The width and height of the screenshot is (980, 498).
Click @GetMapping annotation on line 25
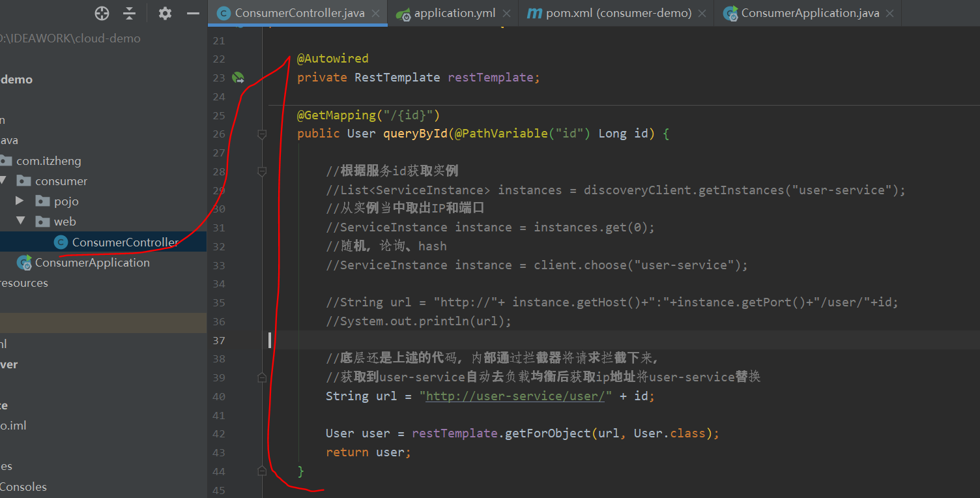[336, 115]
